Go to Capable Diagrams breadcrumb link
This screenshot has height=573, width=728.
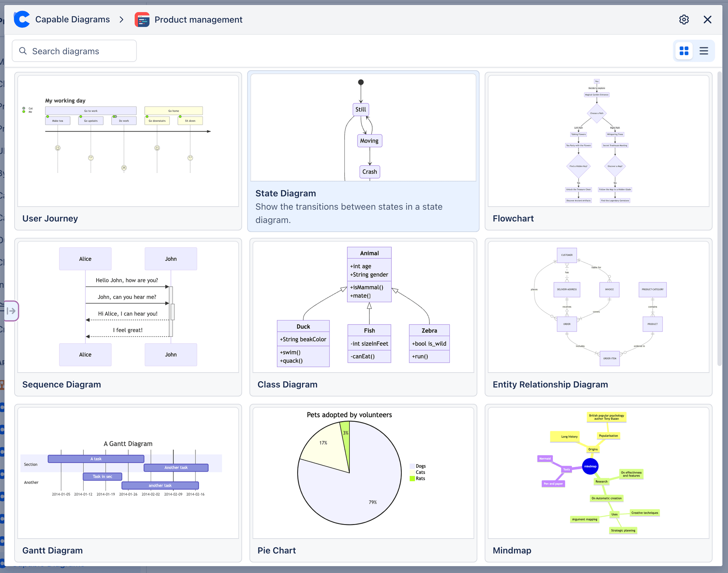(73, 20)
